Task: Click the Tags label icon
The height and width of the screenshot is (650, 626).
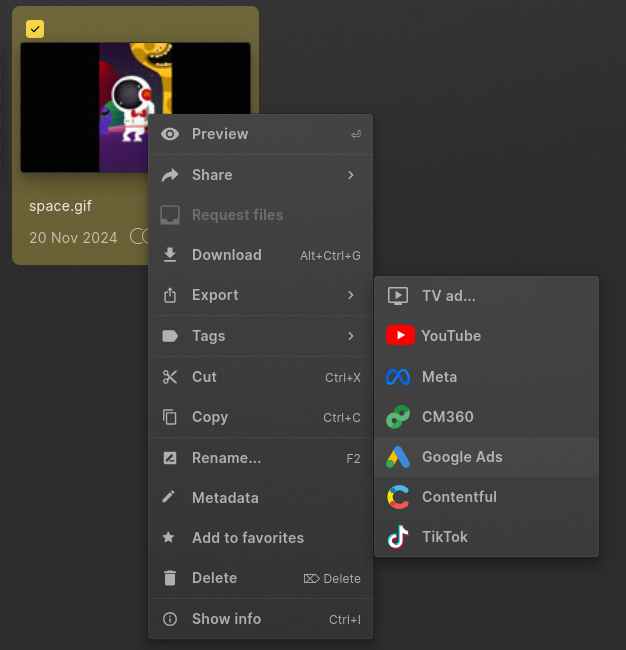Action: (x=170, y=336)
